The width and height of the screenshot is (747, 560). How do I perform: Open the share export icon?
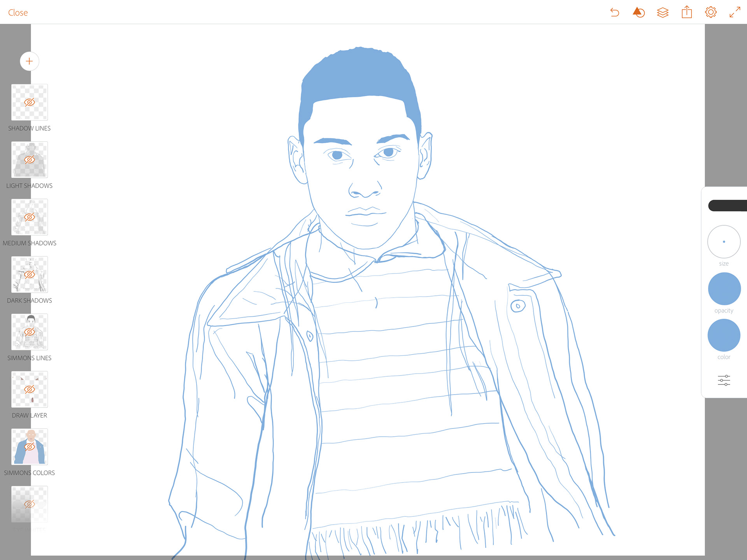point(687,12)
